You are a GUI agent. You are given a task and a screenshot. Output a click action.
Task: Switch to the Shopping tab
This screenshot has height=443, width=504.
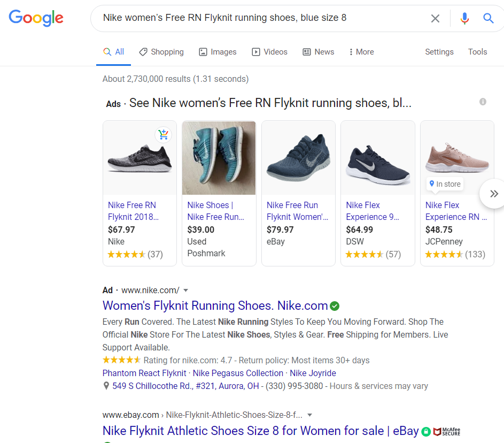click(x=161, y=52)
